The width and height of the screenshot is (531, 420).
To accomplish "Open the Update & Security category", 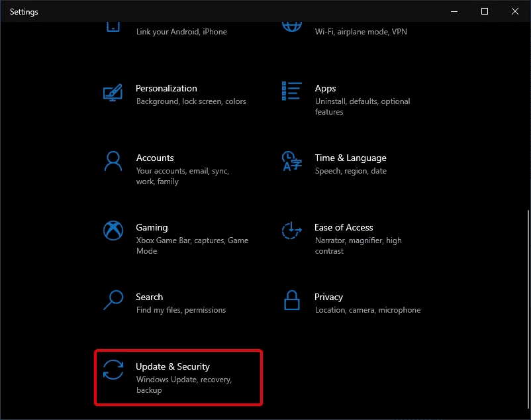I will click(x=179, y=378).
